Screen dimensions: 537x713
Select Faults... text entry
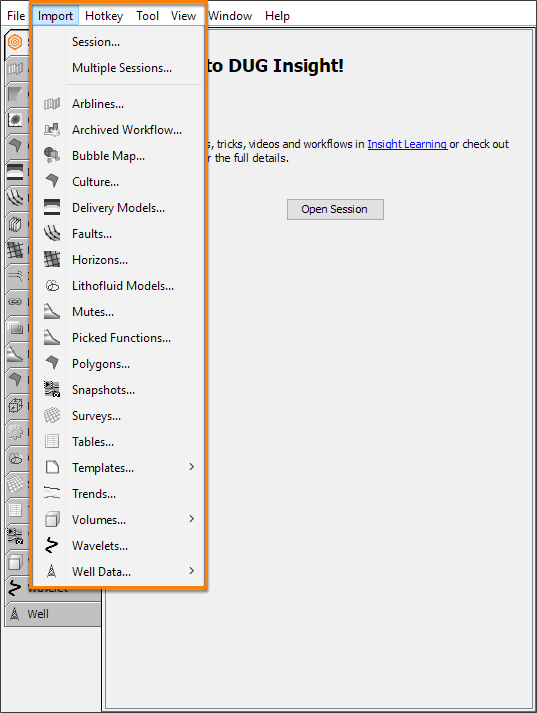click(92, 234)
